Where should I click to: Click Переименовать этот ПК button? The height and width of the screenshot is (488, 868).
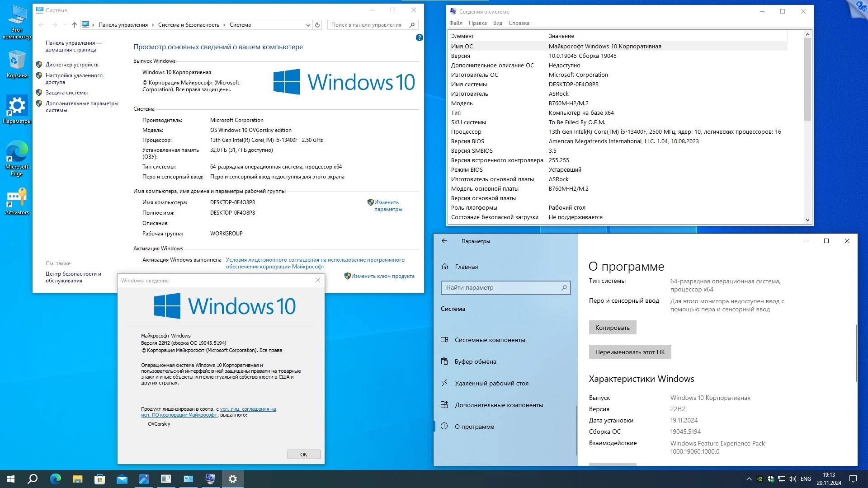click(x=629, y=352)
